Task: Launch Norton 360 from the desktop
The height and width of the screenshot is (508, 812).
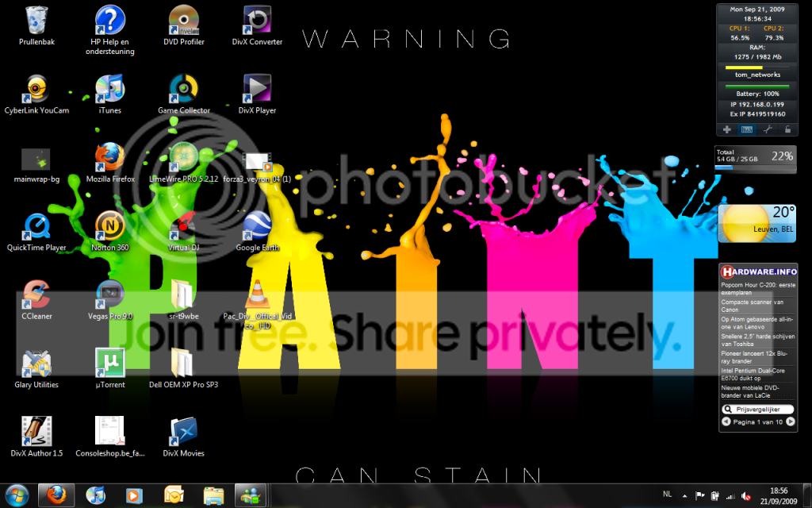Action: coord(109,231)
